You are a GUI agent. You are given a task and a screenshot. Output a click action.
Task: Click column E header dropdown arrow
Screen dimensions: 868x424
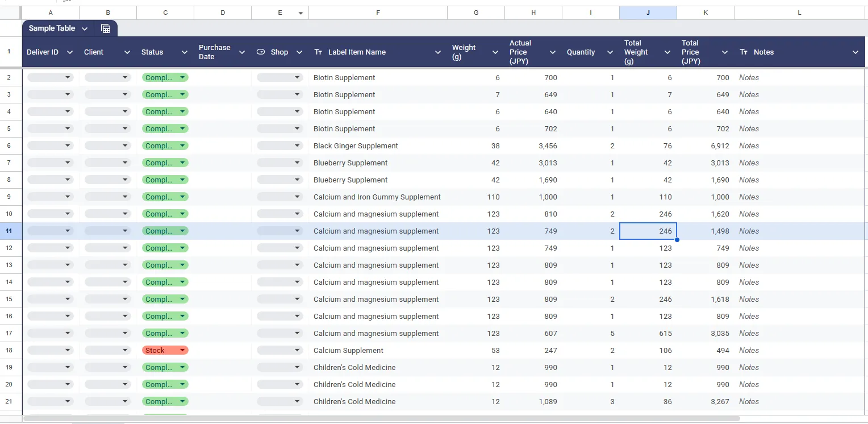301,13
